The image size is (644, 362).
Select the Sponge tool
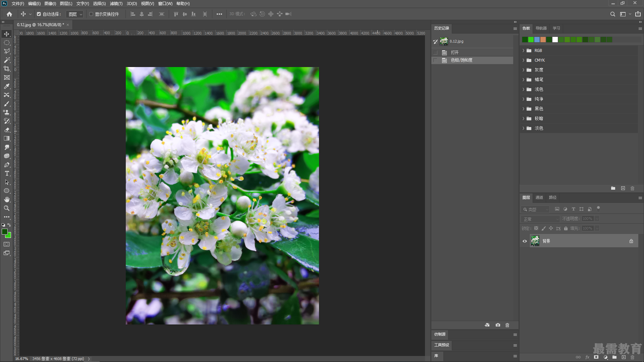pos(7,156)
